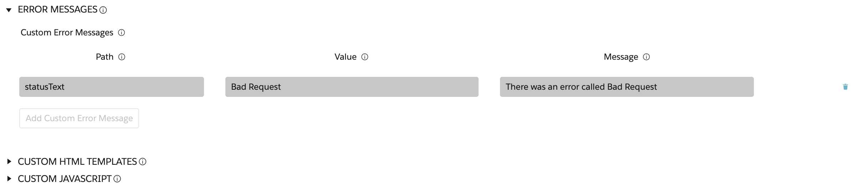
Task: Delete the statusText error row with trash icon
Action: (x=845, y=87)
